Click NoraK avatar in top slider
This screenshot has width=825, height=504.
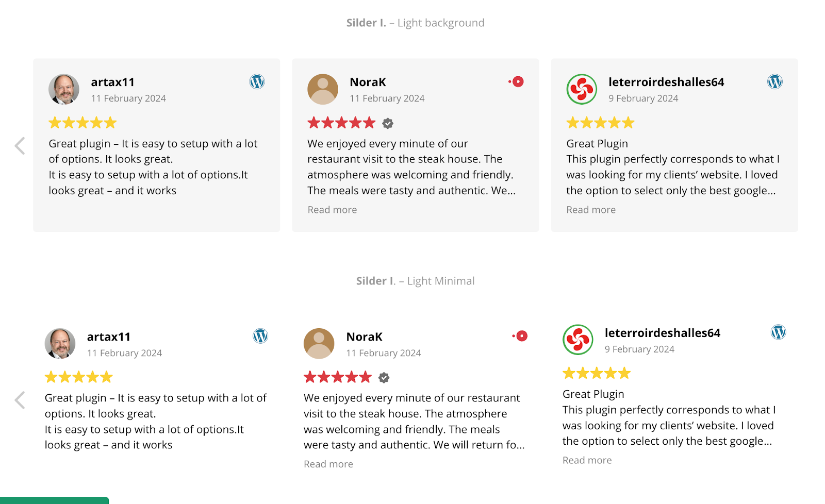click(323, 89)
